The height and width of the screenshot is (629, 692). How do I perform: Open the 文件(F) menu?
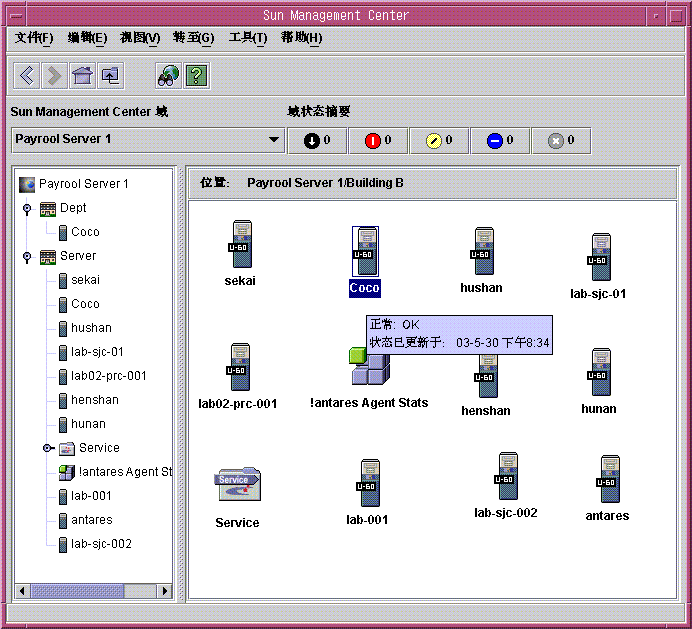34,38
